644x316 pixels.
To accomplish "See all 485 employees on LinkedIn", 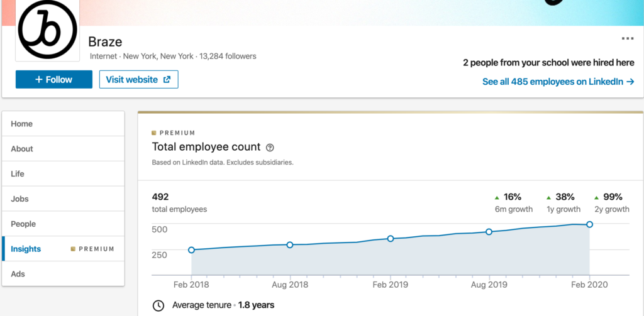I will 558,82.
